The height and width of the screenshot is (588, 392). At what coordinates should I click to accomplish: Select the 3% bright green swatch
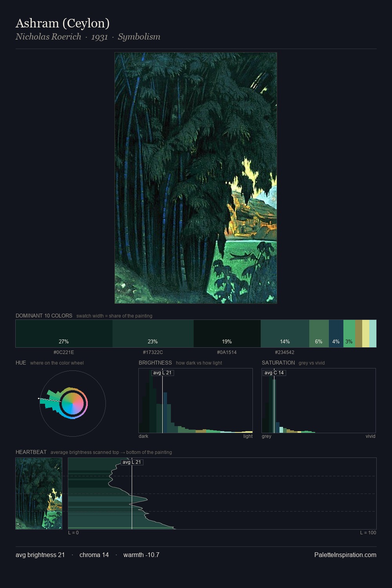pyautogui.click(x=349, y=334)
